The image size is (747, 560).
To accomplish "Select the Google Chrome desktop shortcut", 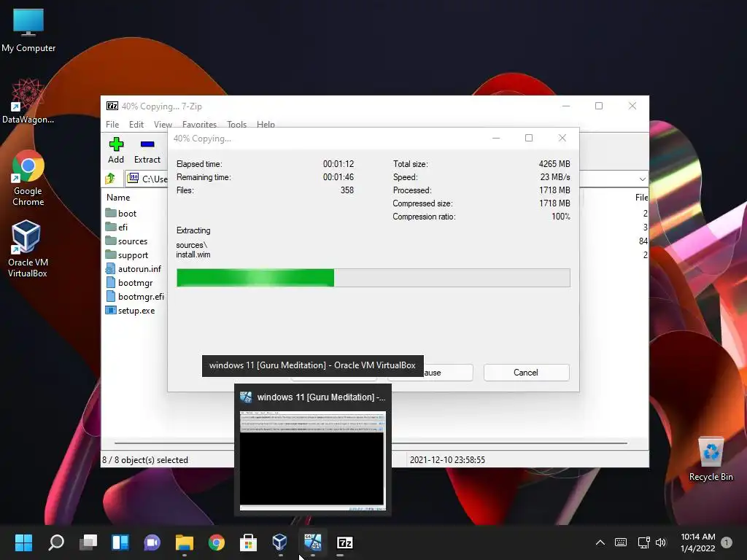I will click(x=28, y=178).
